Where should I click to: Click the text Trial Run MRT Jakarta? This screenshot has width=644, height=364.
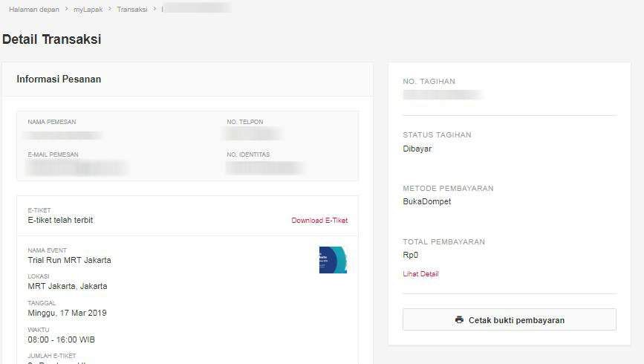[69, 260]
